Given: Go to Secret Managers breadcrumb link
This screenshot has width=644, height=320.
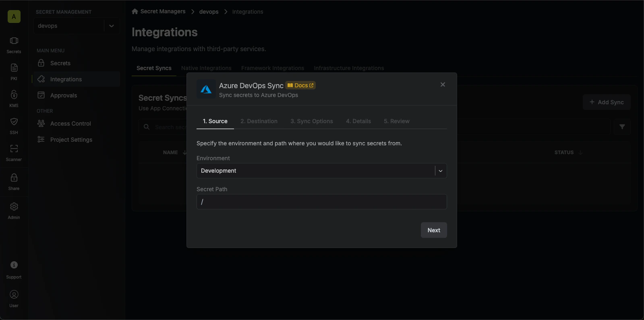Looking at the screenshot, I should pyautogui.click(x=163, y=11).
